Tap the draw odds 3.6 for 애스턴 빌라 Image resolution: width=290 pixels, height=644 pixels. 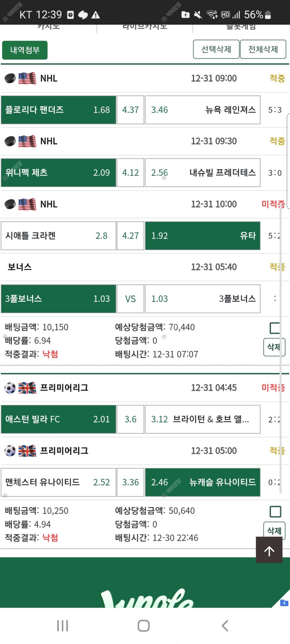pos(130,419)
